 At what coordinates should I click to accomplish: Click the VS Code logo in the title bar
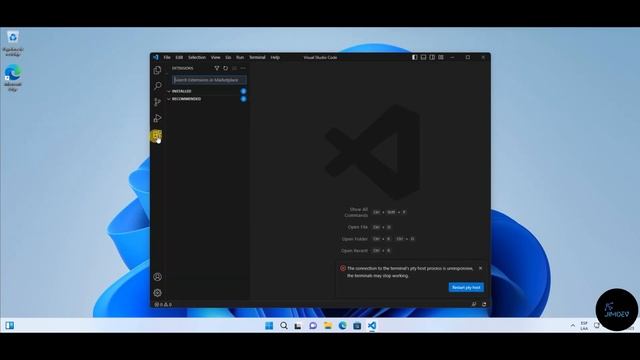coord(156,57)
